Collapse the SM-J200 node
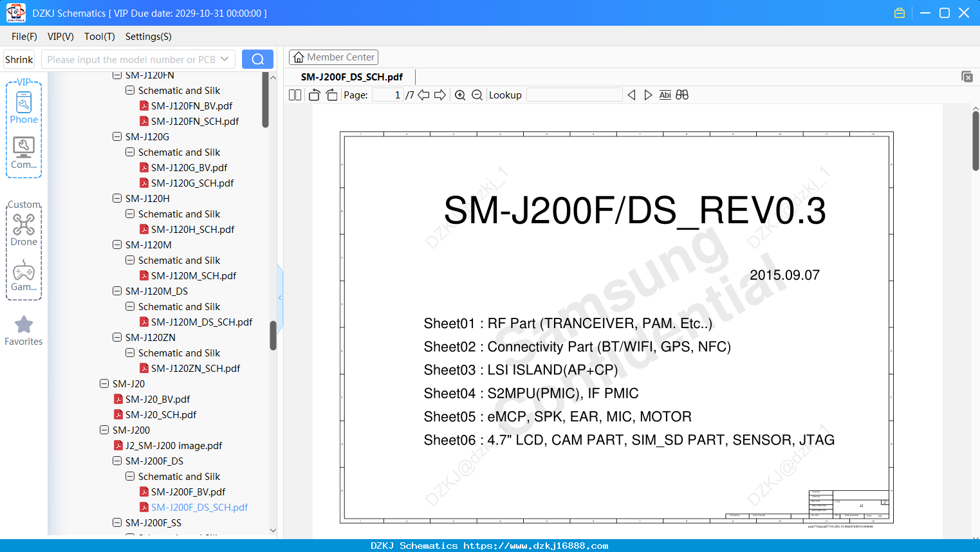The width and height of the screenshot is (980, 552). [104, 430]
